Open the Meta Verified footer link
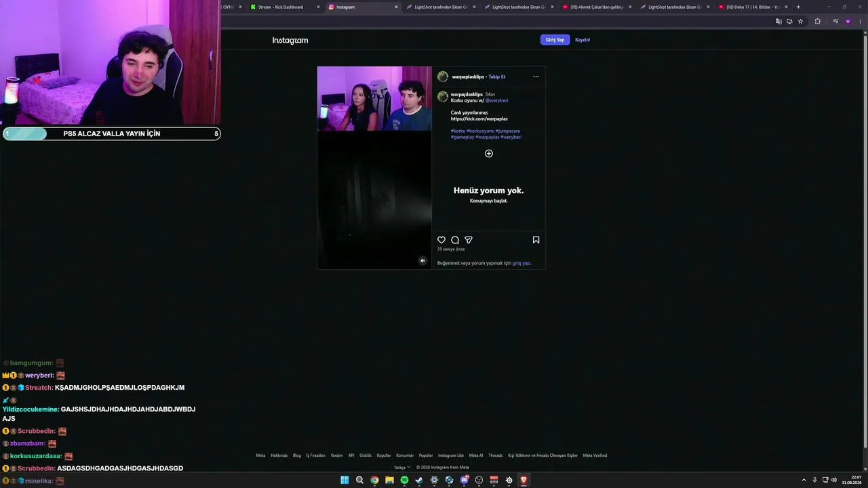Screen dimensions: 868x488 click(595, 455)
